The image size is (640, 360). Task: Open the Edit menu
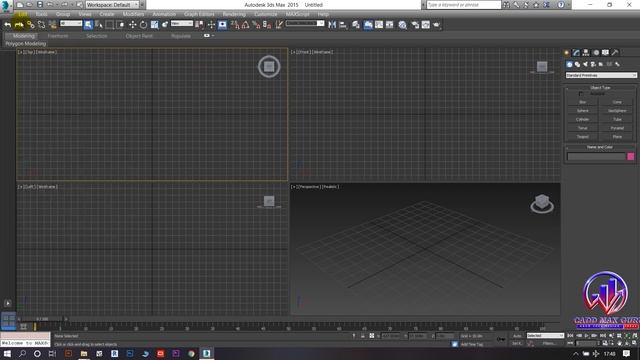[23, 14]
